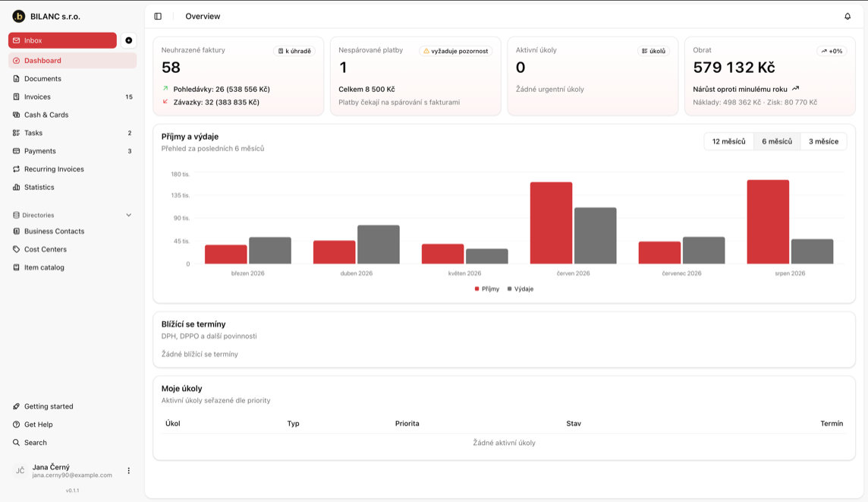This screenshot has height=502, width=868.
Task: Click the Dashboard gauge icon
Action: [16, 61]
